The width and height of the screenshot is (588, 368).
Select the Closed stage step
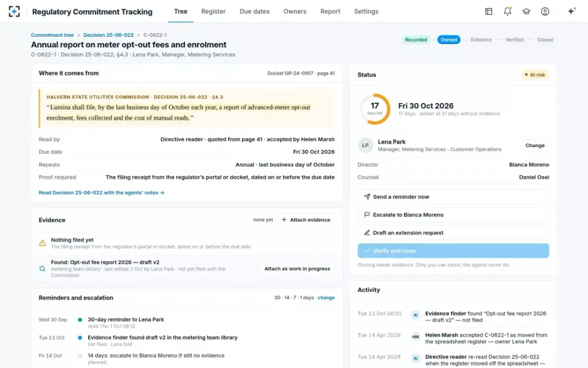tap(545, 40)
